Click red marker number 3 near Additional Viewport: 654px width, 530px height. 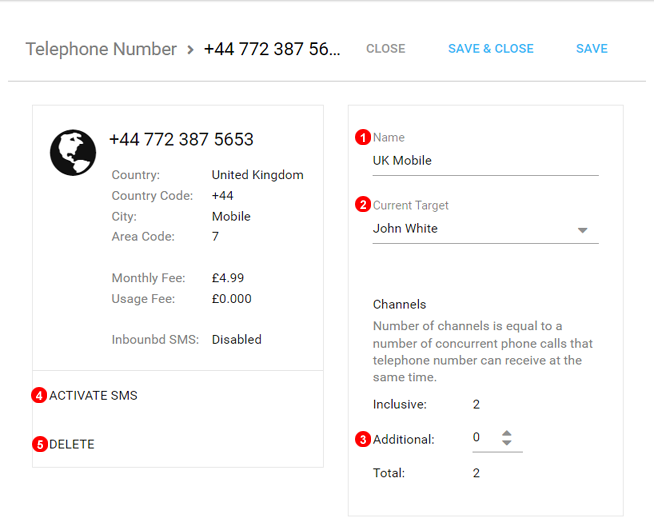(x=364, y=439)
